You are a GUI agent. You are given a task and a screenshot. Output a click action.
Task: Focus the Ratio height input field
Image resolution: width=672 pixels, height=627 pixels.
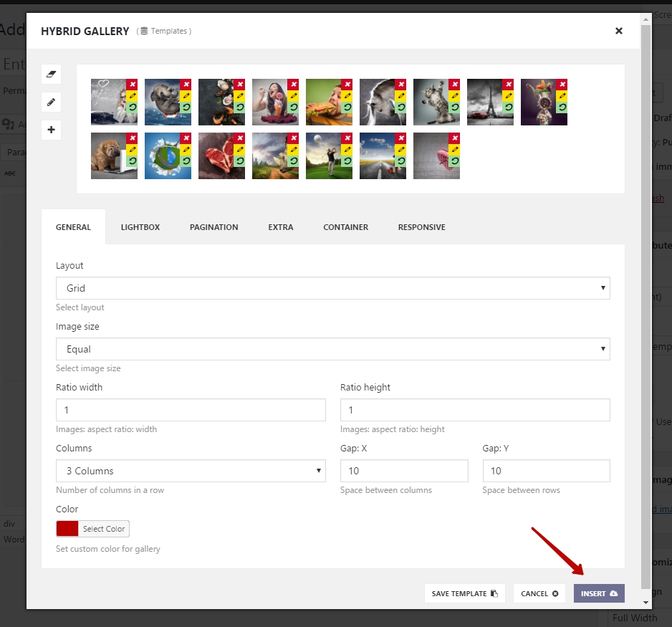(x=475, y=410)
